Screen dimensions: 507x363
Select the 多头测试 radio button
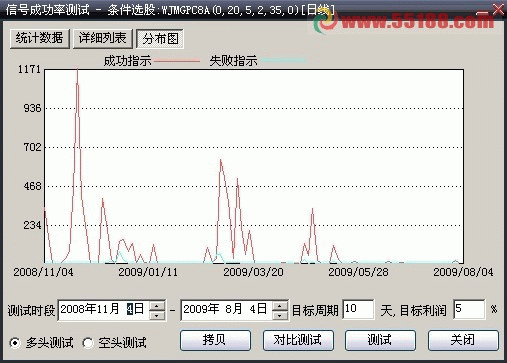coord(15,343)
